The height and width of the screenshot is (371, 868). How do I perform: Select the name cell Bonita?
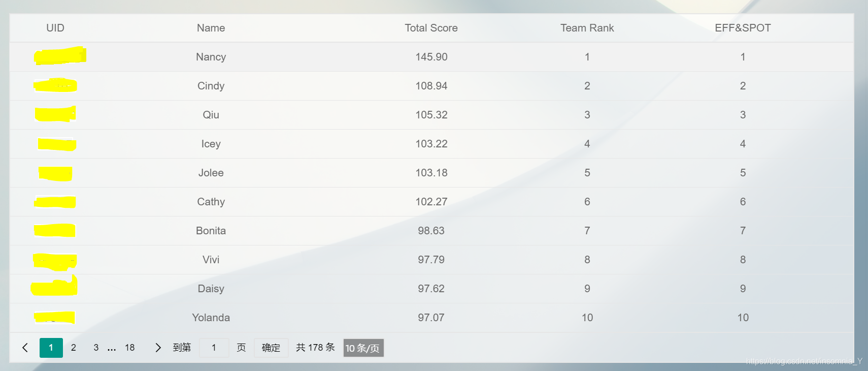point(211,231)
